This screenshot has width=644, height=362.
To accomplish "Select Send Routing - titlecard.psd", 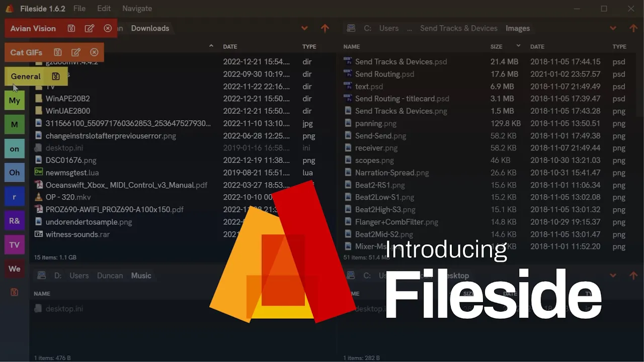I will click(402, 99).
